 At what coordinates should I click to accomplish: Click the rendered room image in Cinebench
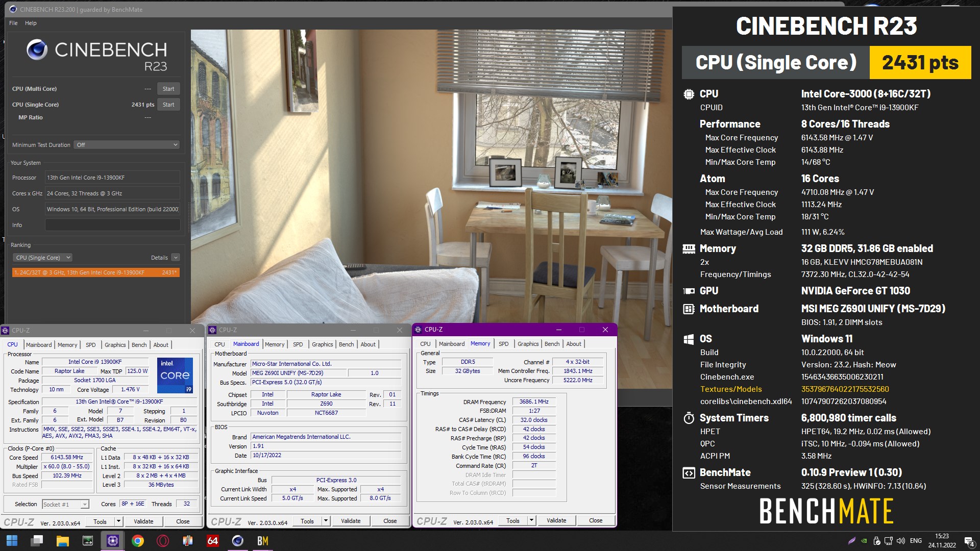431,176
